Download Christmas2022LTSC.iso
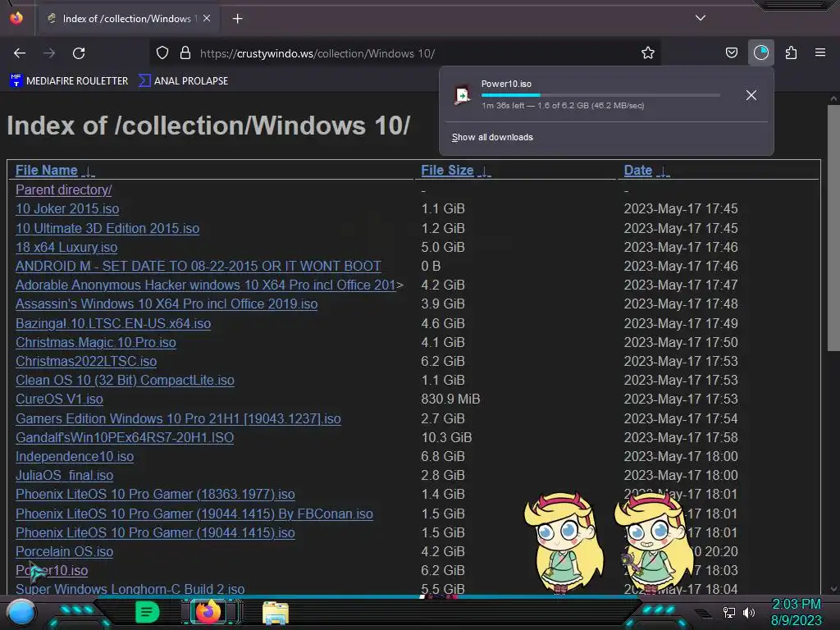Viewport: 840px width, 630px height. pyautogui.click(x=85, y=361)
